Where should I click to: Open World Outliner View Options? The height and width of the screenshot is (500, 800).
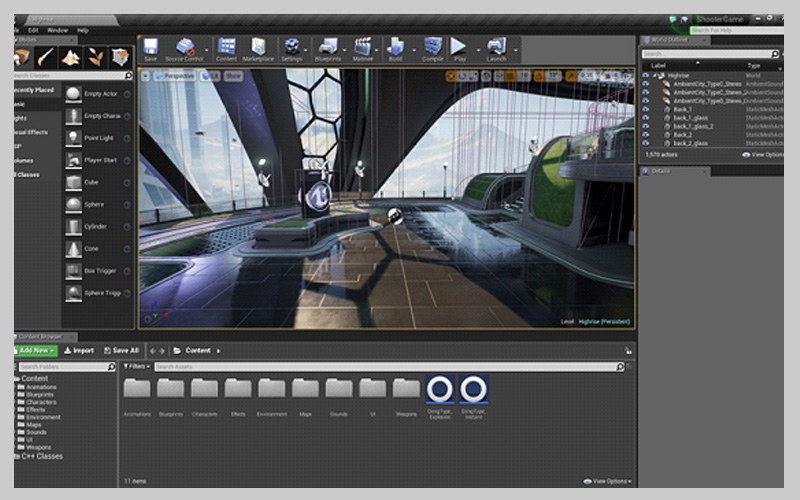point(763,155)
